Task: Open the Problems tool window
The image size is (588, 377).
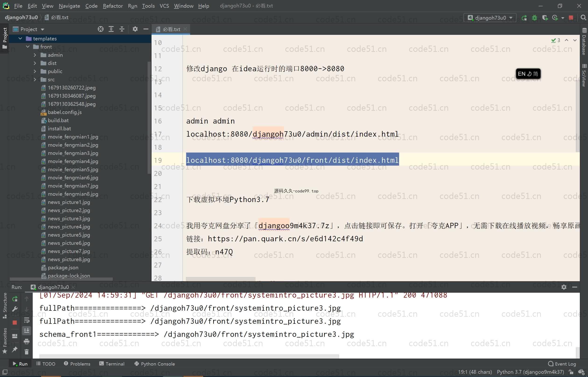Action: coord(77,364)
